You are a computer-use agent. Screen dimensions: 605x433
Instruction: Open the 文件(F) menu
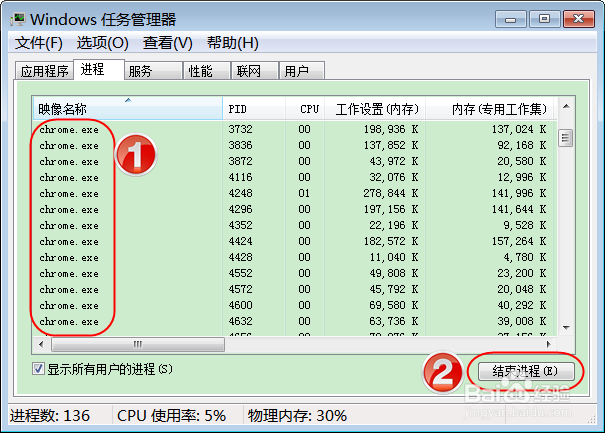[x=39, y=43]
